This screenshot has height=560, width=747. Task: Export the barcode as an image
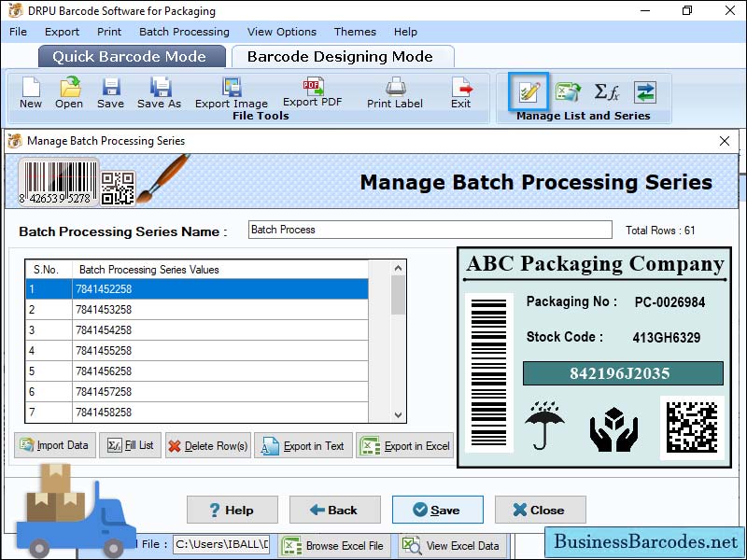pyautogui.click(x=231, y=91)
